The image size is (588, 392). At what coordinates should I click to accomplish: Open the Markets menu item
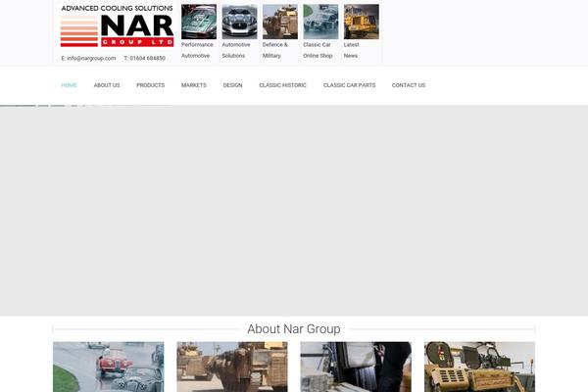[194, 85]
